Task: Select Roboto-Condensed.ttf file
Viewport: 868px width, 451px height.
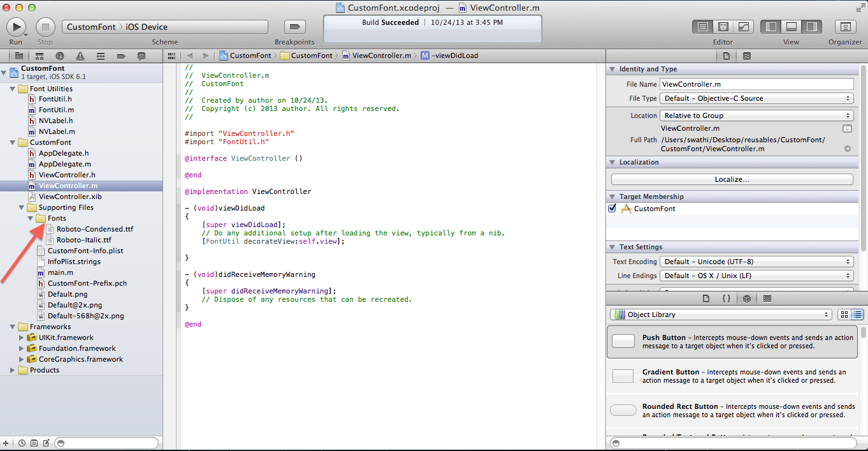Action: [95, 229]
